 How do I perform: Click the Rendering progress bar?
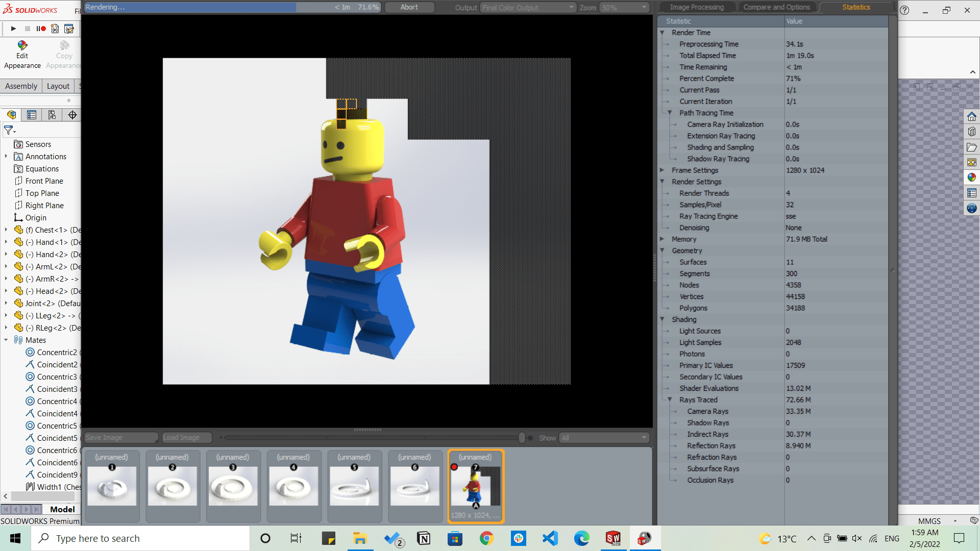tap(233, 7)
